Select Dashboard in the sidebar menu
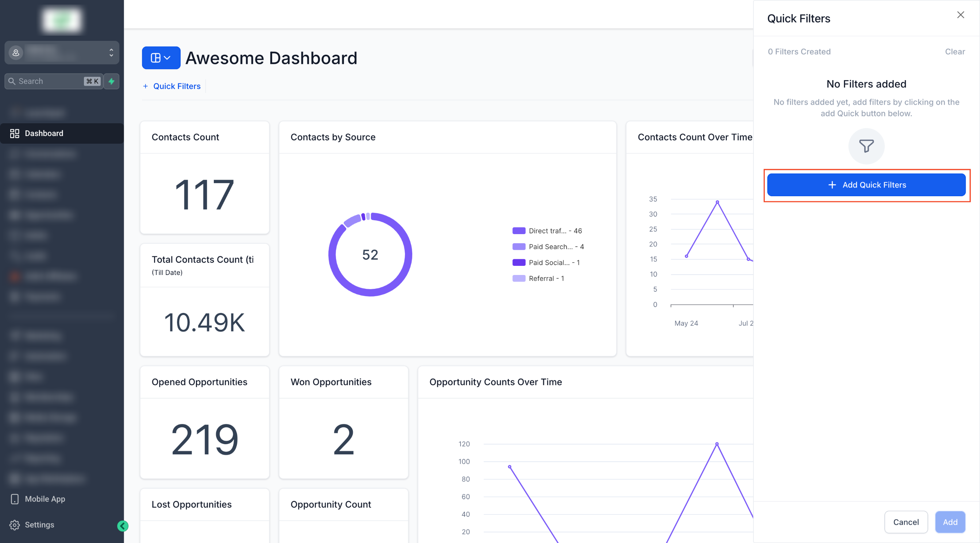The image size is (980, 543). click(x=44, y=133)
